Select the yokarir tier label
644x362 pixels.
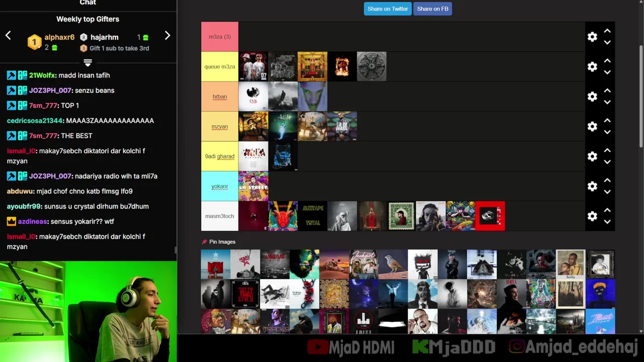[x=220, y=186]
